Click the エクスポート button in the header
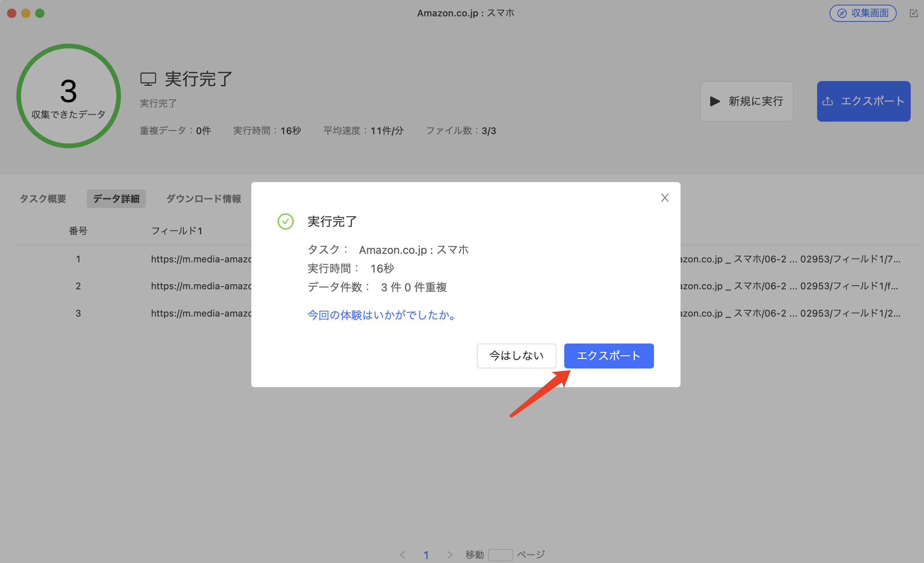 [864, 101]
